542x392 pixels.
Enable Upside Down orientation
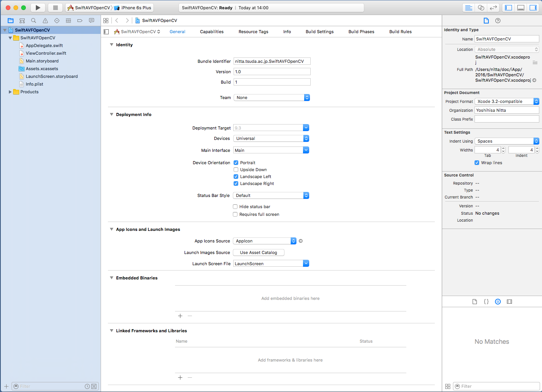click(x=236, y=170)
